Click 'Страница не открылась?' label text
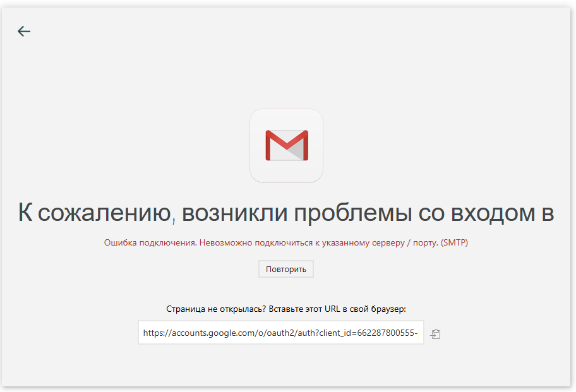The image size is (576, 392). pyautogui.click(x=216, y=309)
